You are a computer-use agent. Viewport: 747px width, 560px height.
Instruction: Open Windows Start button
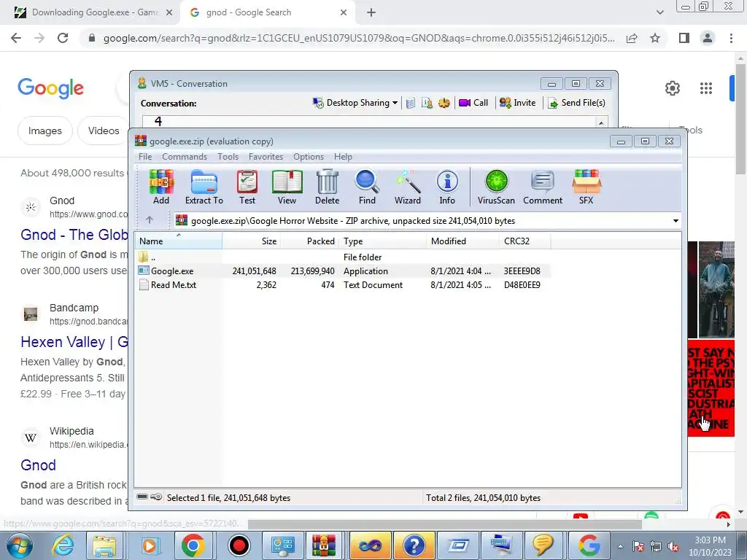coord(20,545)
